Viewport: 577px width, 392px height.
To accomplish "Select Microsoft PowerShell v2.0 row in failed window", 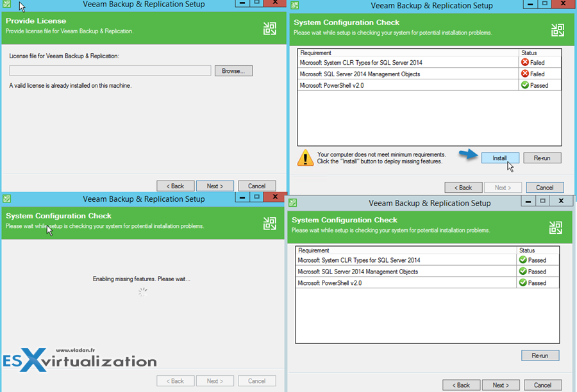I will [430, 85].
